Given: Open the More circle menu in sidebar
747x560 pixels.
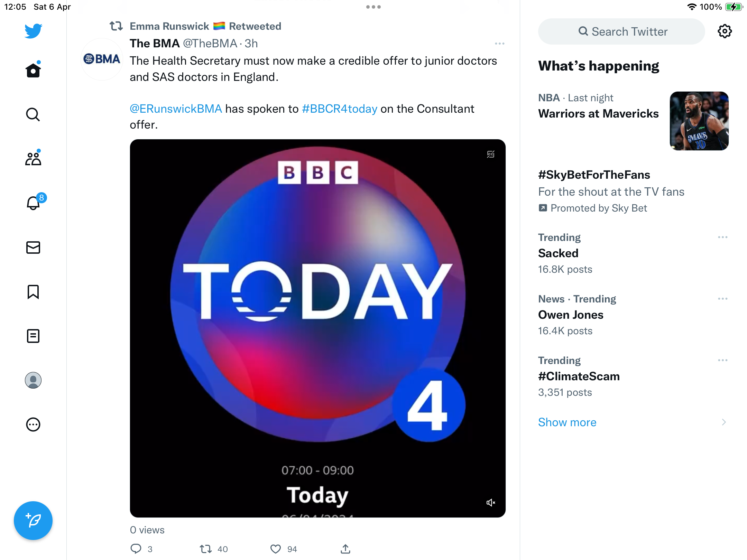Looking at the screenshot, I should pos(33,424).
